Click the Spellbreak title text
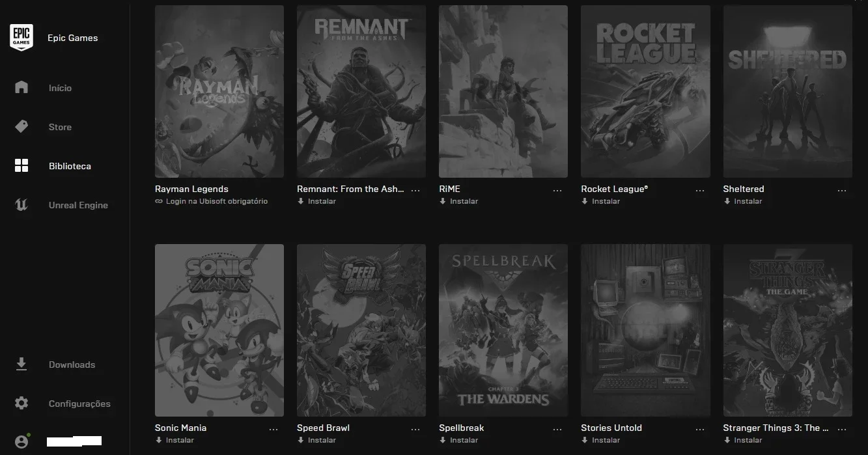 [462, 428]
